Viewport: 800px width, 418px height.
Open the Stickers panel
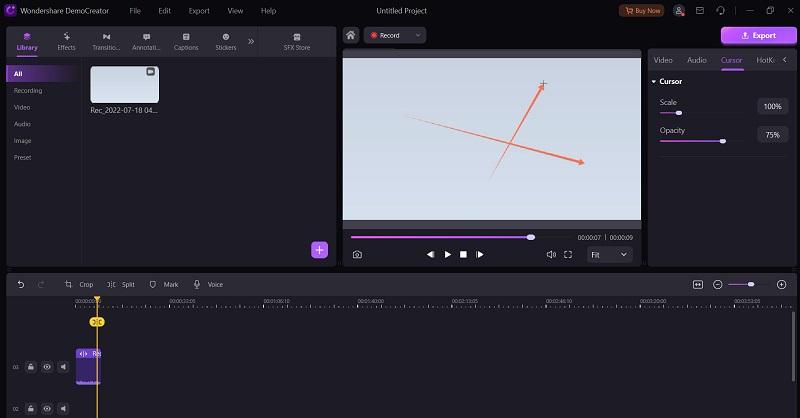[226, 41]
